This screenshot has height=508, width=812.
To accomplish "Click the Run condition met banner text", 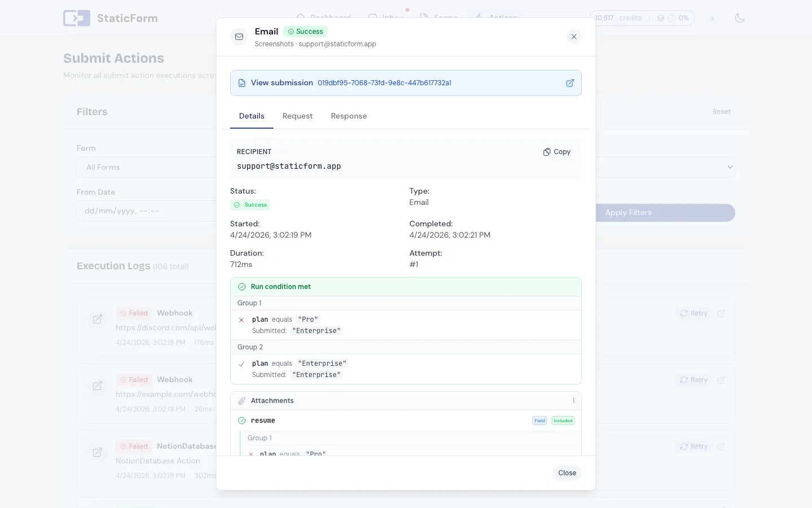I will coord(281,287).
